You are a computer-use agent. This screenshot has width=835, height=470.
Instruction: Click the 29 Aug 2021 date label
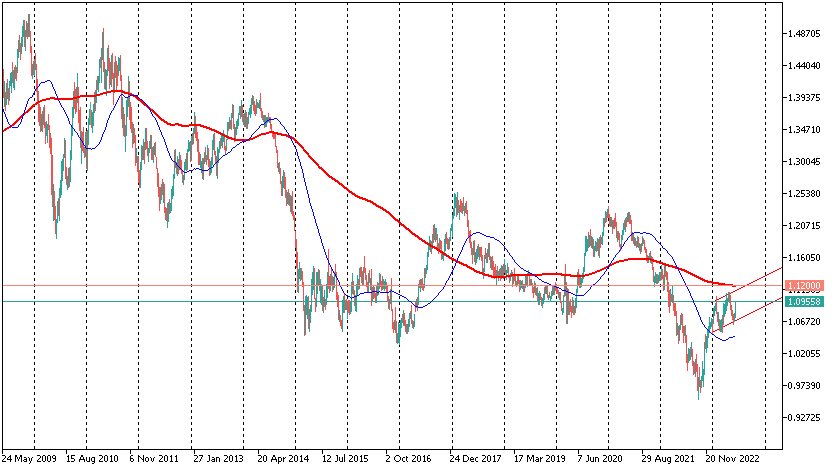(668, 461)
